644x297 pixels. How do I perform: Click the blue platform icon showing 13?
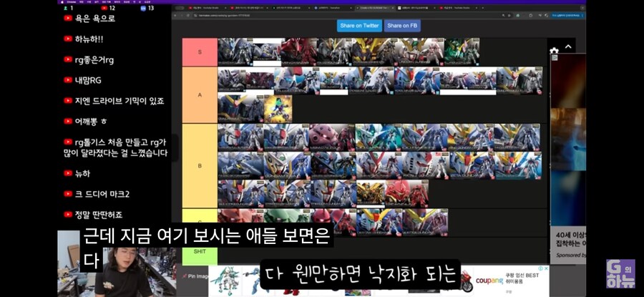pyautogui.click(x=143, y=8)
